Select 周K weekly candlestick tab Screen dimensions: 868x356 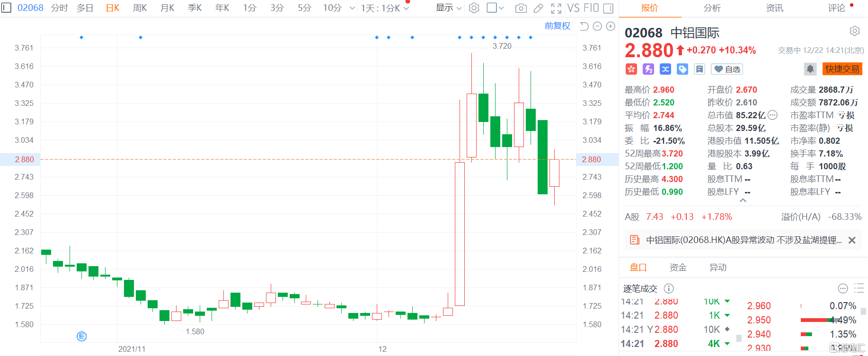click(140, 8)
